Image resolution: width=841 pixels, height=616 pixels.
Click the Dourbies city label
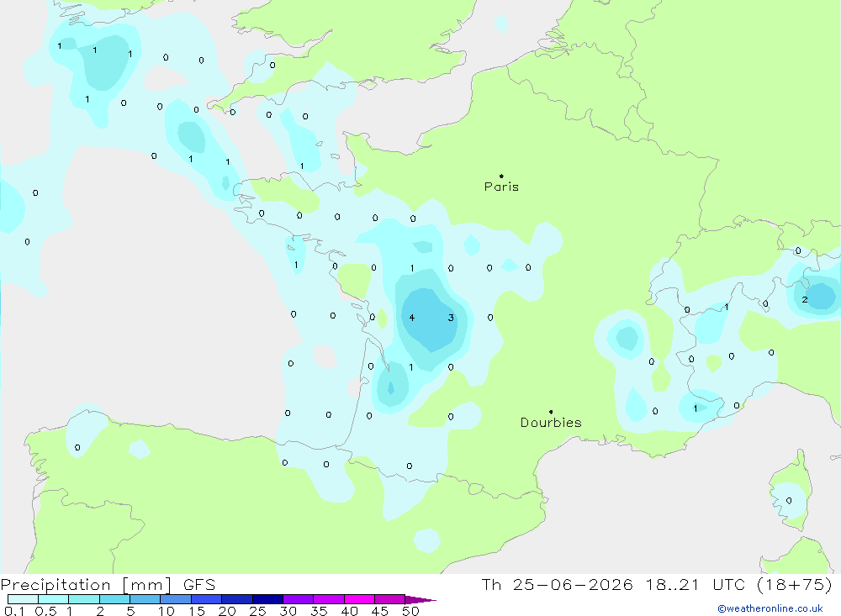coord(551,423)
